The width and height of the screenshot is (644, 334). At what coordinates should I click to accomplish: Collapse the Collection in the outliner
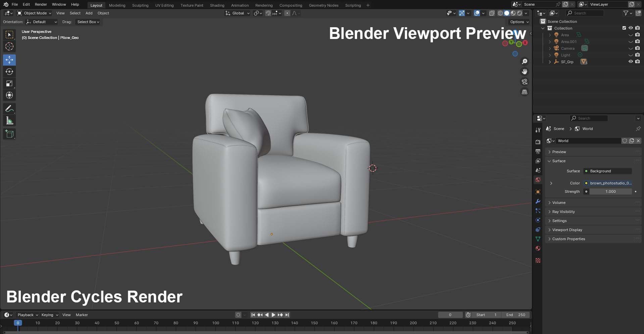tap(543, 28)
